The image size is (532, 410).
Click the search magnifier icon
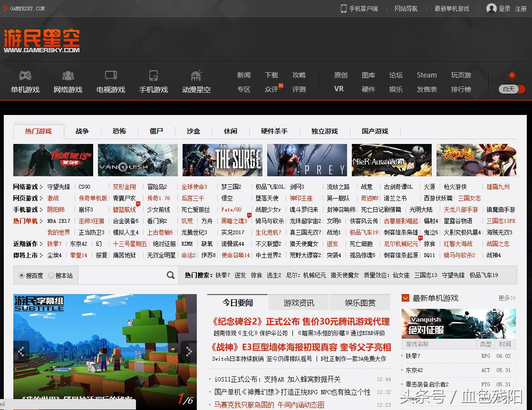click(x=170, y=275)
